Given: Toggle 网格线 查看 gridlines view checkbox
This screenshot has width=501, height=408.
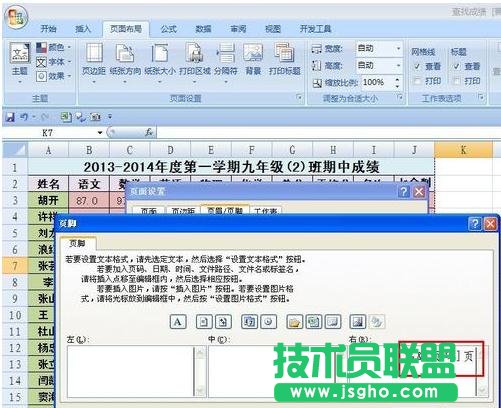Looking at the screenshot, I should (417, 66).
